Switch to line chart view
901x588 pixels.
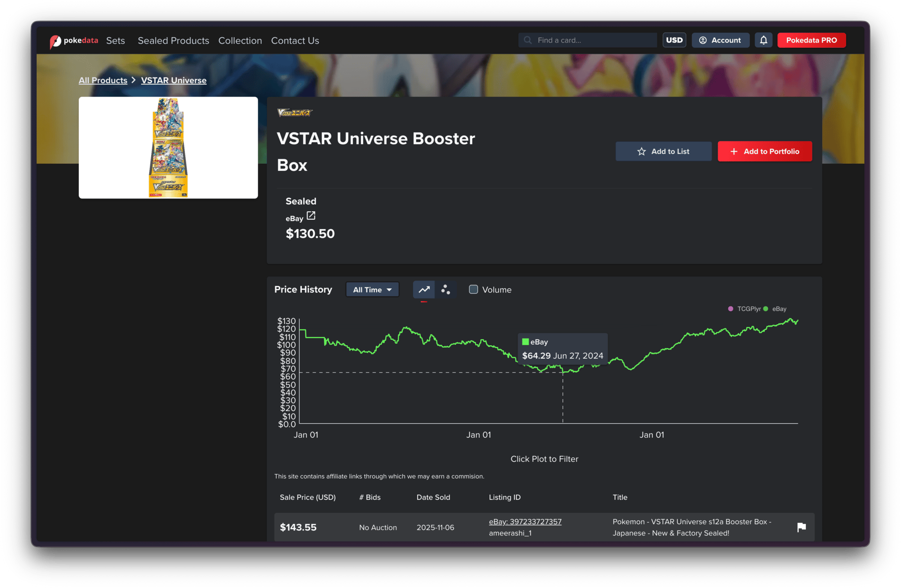coord(424,290)
